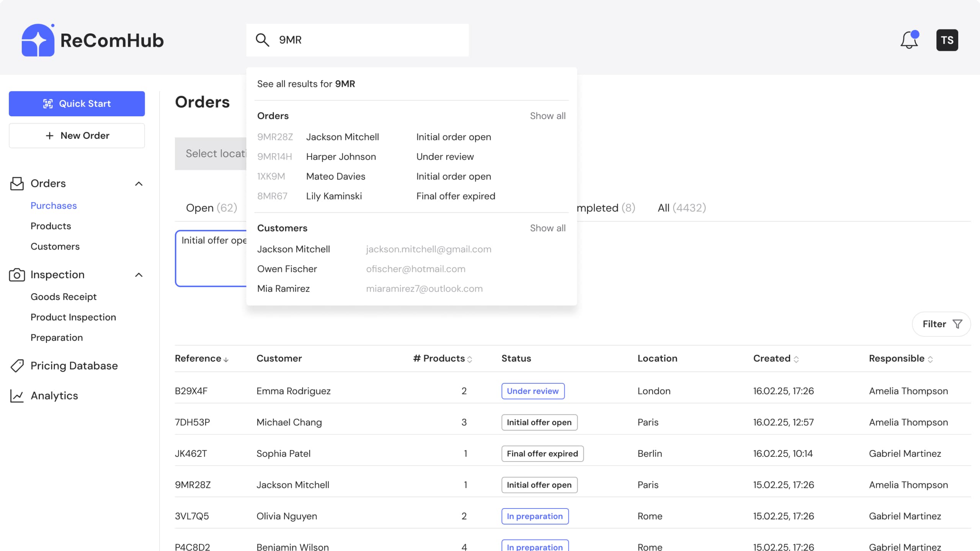Click See all results for 9MR
Viewport: 980px width, 551px height.
[306, 84]
